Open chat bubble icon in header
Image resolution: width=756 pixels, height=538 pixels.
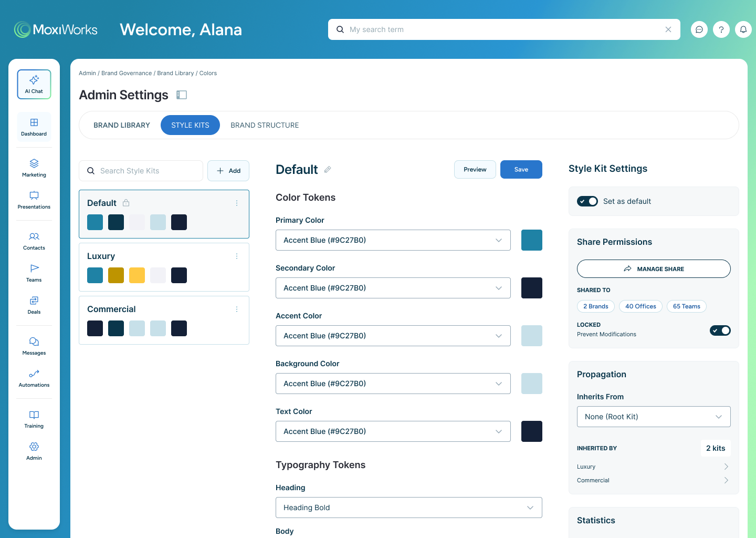pyautogui.click(x=699, y=29)
